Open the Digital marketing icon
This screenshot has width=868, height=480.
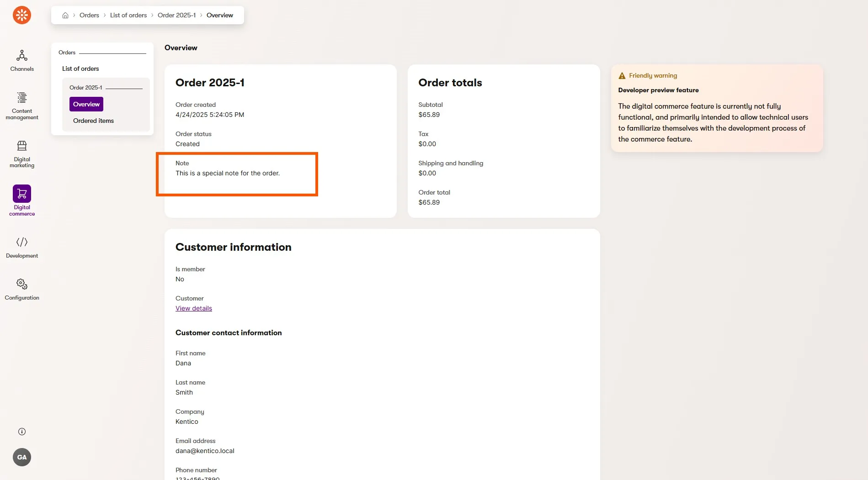coord(22,146)
